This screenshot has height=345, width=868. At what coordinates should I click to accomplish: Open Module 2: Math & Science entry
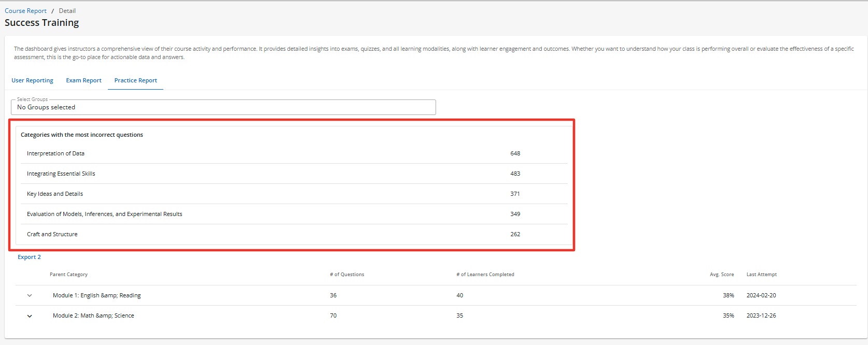tap(93, 315)
